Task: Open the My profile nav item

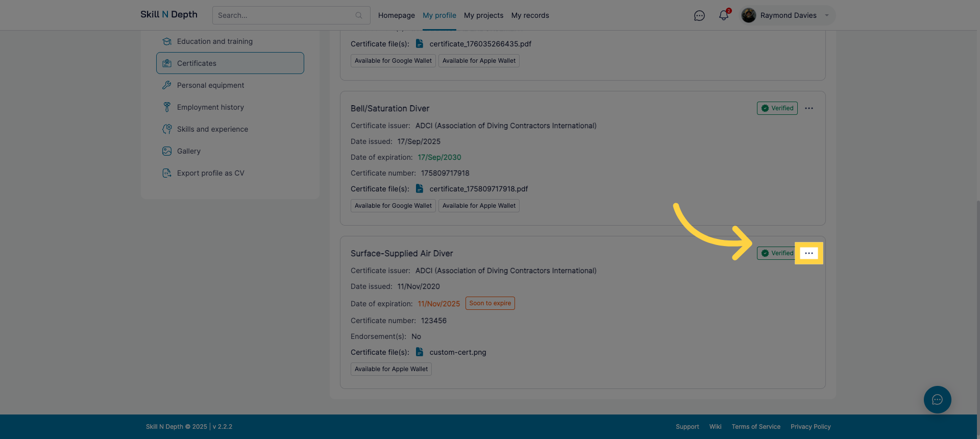Action: (x=439, y=15)
